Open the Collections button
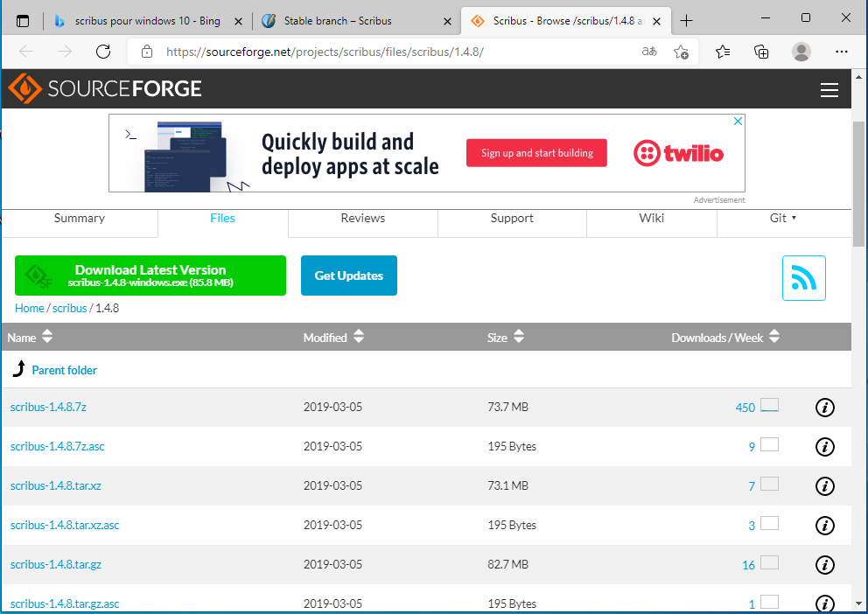The width and height of the screenshot is (868, 614). (x=761, y=52)
